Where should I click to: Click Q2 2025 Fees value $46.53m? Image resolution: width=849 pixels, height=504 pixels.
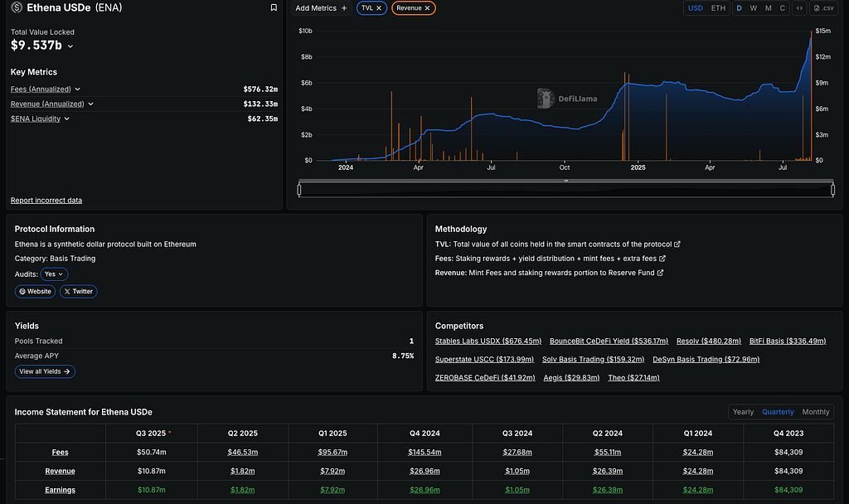(243, 452)
